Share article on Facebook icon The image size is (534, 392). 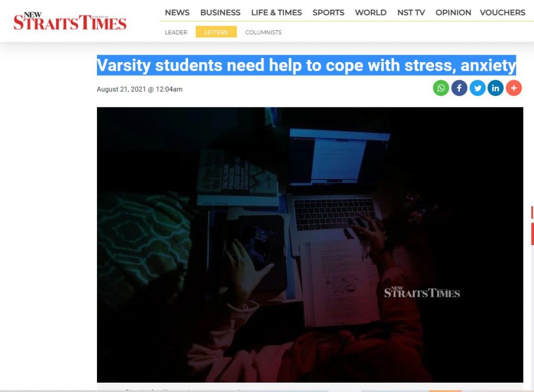click(x=459, y=88)
